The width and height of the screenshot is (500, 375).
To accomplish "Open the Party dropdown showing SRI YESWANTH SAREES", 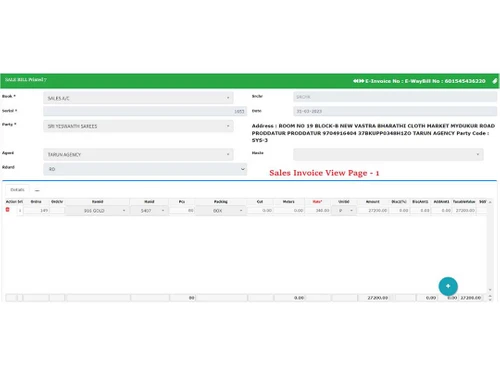I will pos(138,126).
